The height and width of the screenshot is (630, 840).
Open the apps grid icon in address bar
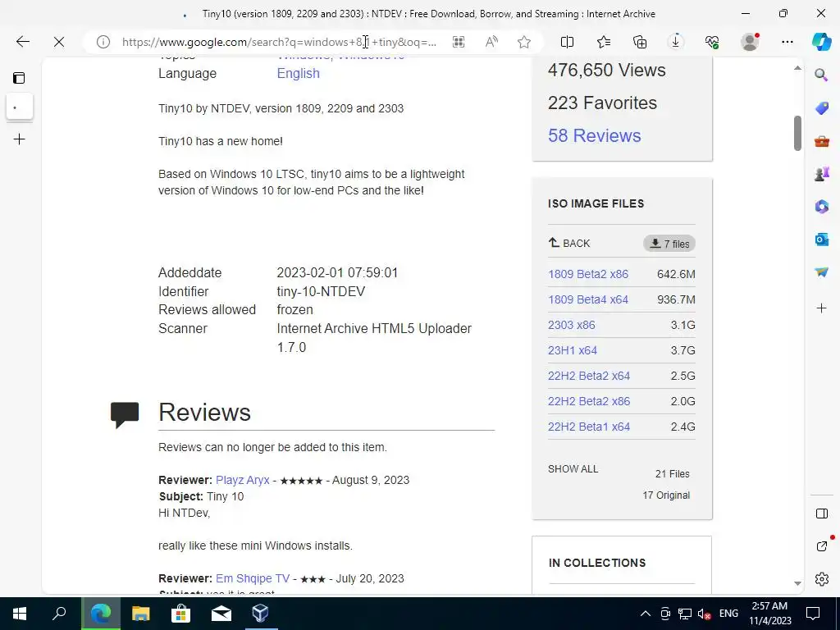click(x=459, y=42)
